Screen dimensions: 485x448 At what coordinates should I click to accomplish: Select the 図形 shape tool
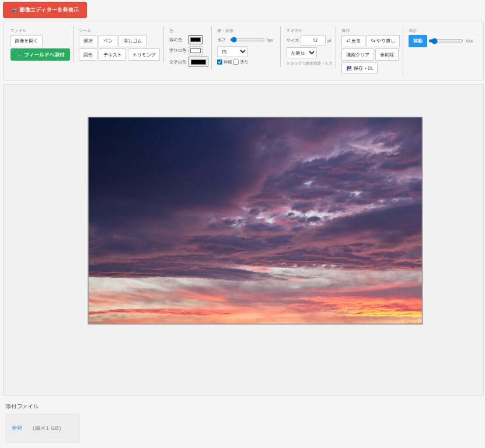[88, 55]
